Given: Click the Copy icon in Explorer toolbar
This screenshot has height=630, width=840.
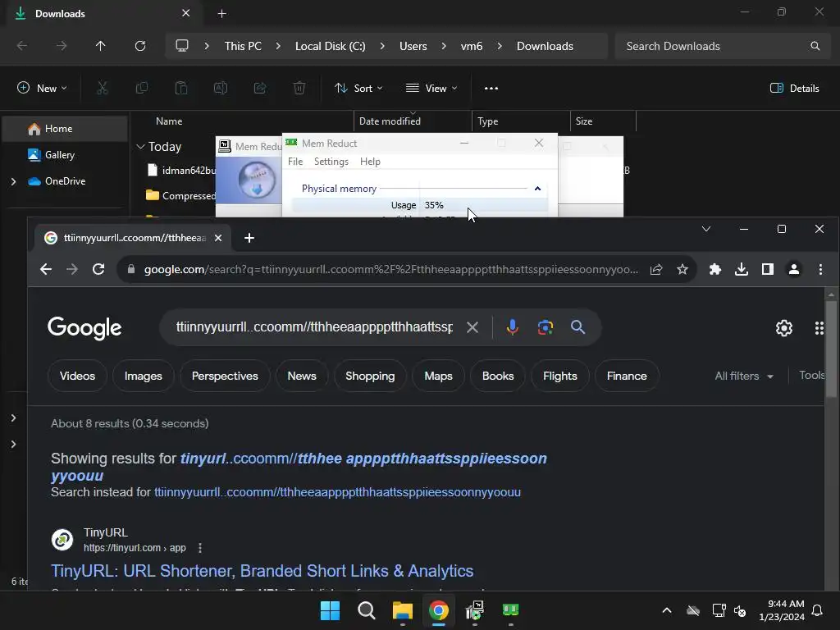Looking at the screenshot, I should click(141, 88).
